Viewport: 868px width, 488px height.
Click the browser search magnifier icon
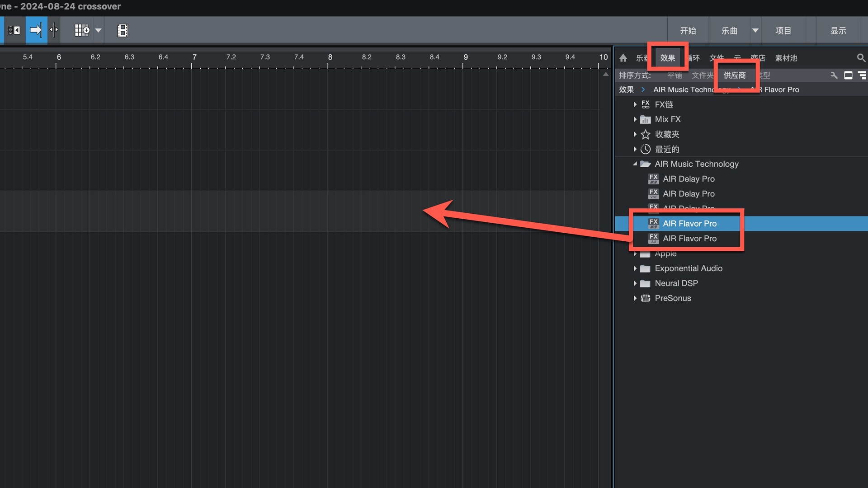[861, 58]
